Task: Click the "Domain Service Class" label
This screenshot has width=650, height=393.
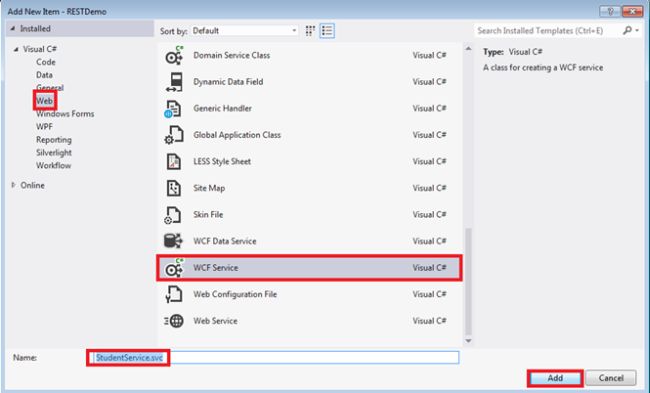Action: click(x=231, y=56)
